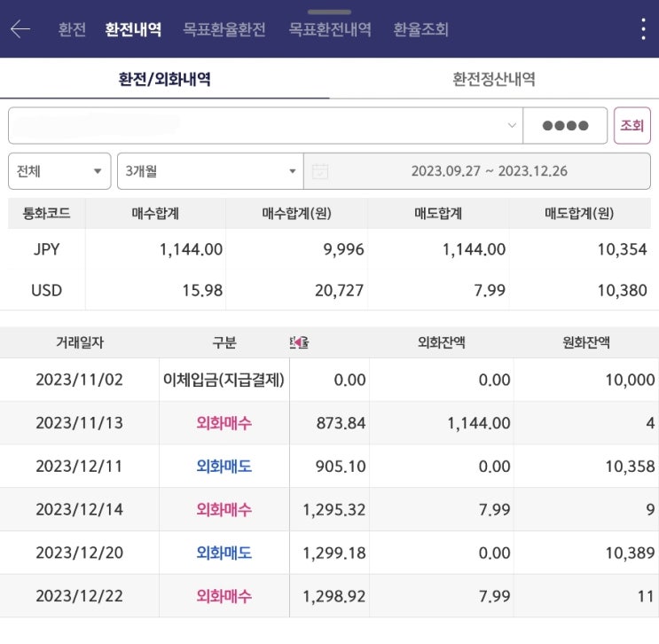
Task: Tap the drag handle at top of screen
Action: point(329,12)
